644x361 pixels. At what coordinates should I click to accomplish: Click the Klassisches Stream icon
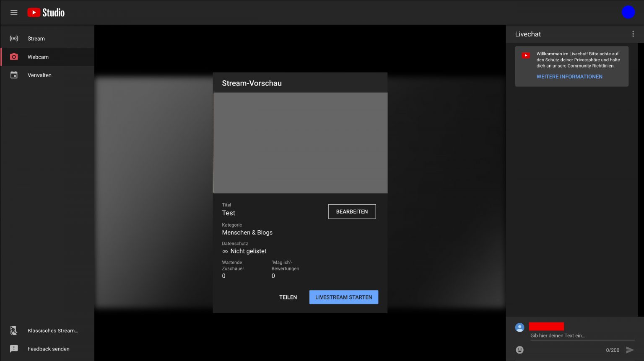[14, 330]
